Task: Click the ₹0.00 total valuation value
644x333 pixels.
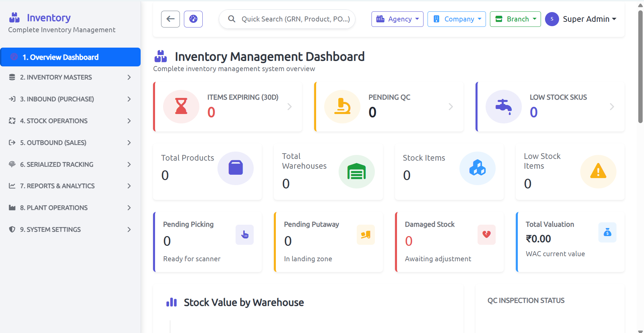Action: tap(538, 239)
